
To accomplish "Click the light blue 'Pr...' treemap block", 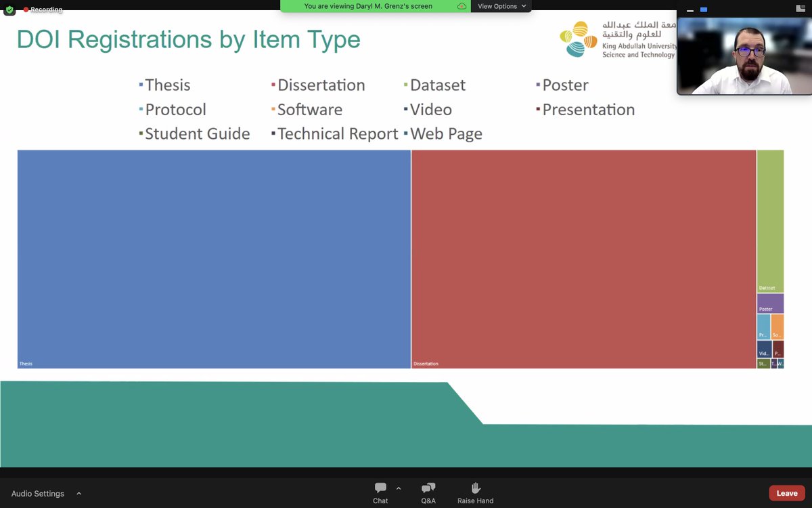I will click(763, 327).
